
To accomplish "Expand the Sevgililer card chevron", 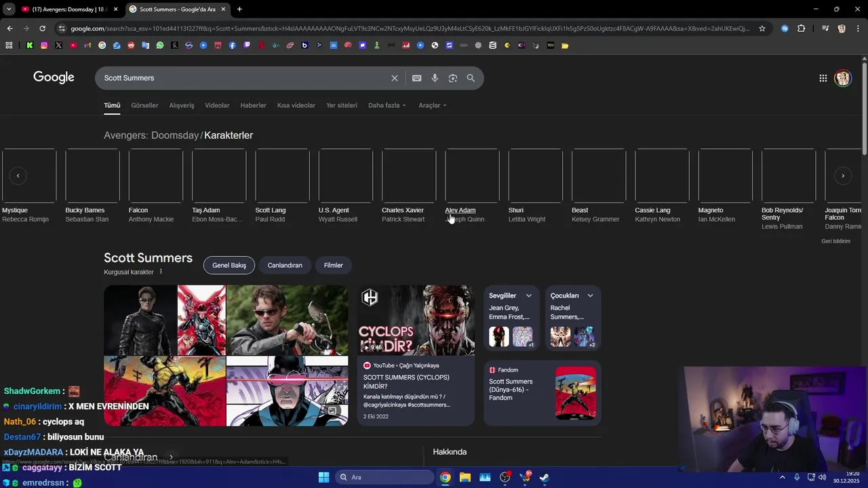I will (529, 296).
